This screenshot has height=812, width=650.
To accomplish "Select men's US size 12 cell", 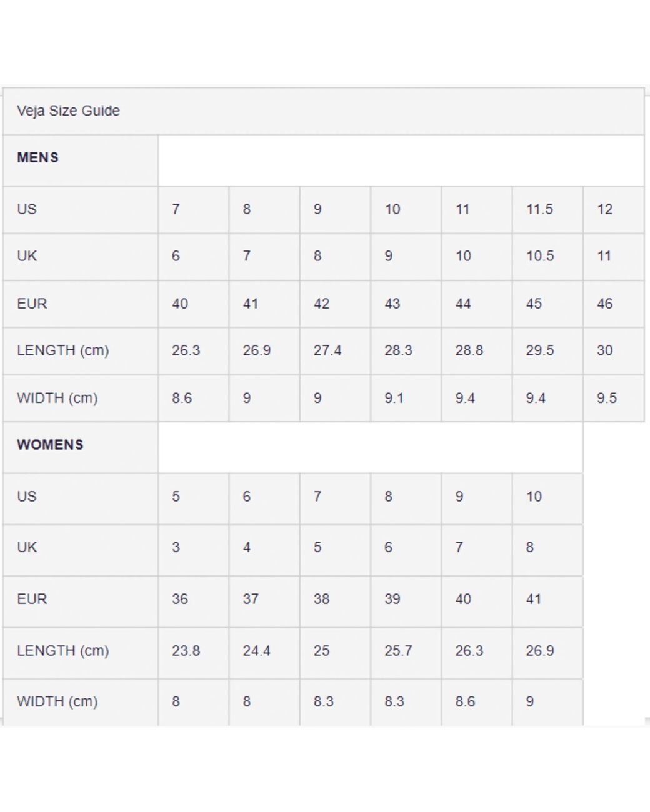I will point(613,209).
